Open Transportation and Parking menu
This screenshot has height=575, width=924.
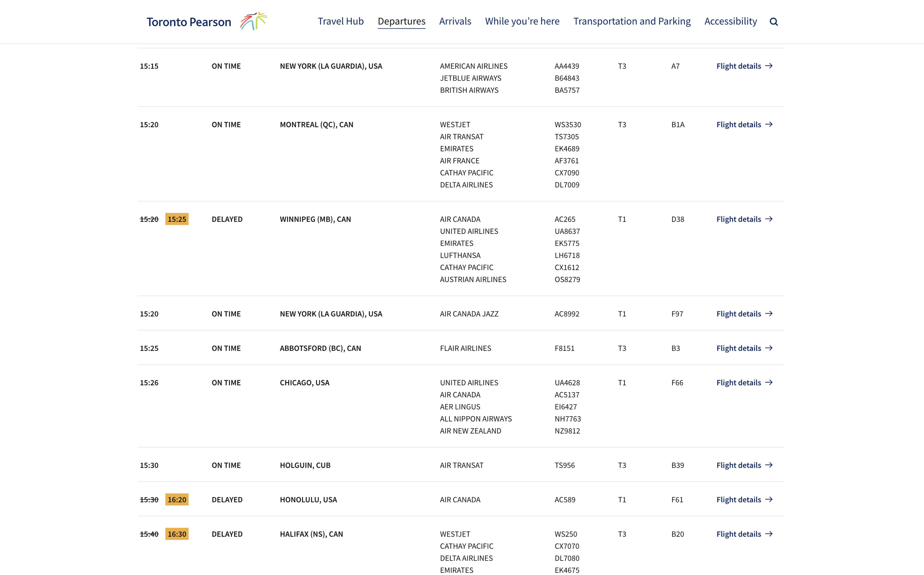(632, 21)
